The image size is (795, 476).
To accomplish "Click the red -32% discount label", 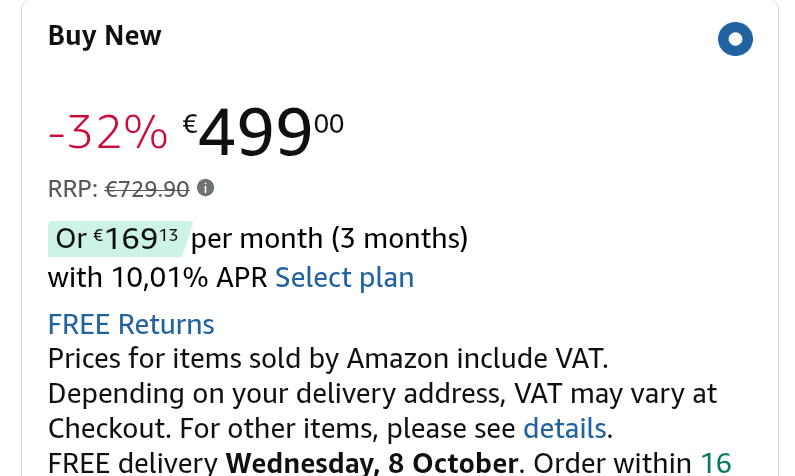I will click(108, 131).
